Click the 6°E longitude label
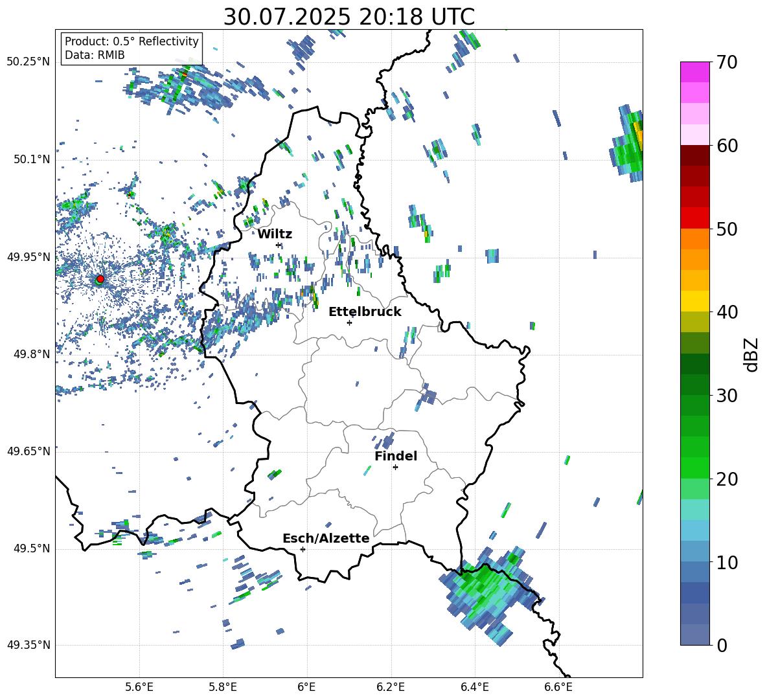This screenshot has width=767, height=700. click(306, 687)
